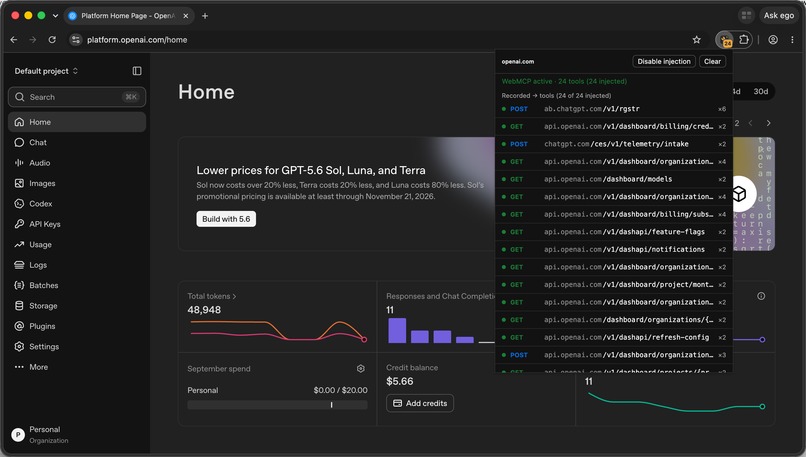Open the Batches sidebar icon
Image resolution: width=806 pixels, height=457 pixels.
(19, 285)
